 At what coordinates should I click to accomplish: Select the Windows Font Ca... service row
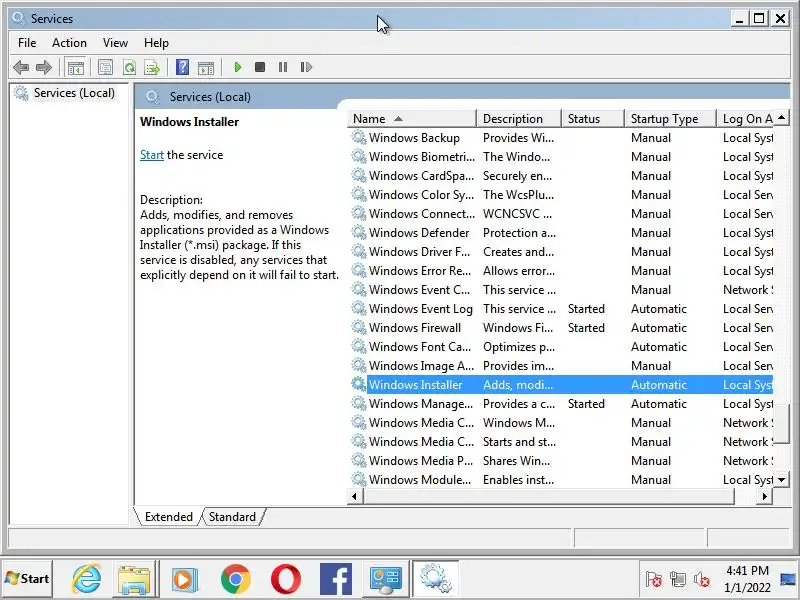point(562,346)
